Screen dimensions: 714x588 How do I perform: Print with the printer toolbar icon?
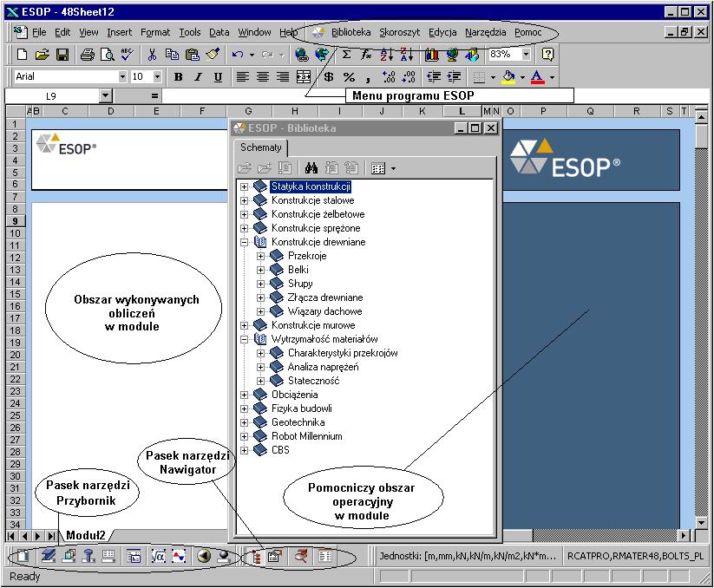tap(87, 55)
